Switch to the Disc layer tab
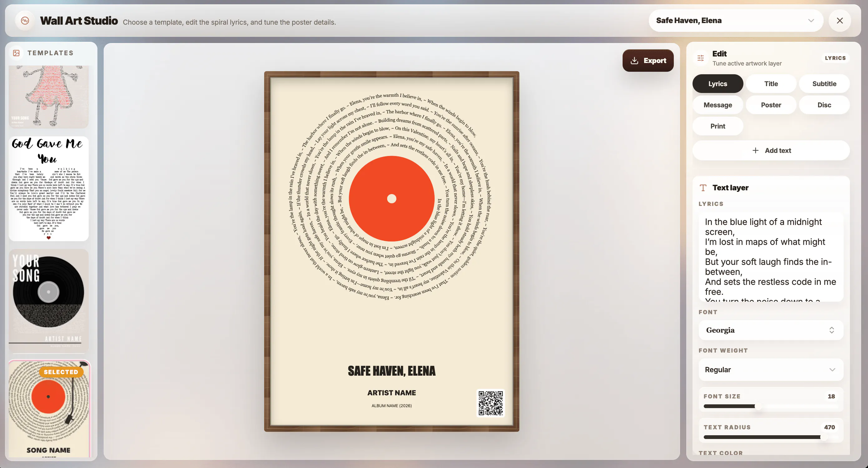Viewport: 868px width, 468px height. coord(824,105)
